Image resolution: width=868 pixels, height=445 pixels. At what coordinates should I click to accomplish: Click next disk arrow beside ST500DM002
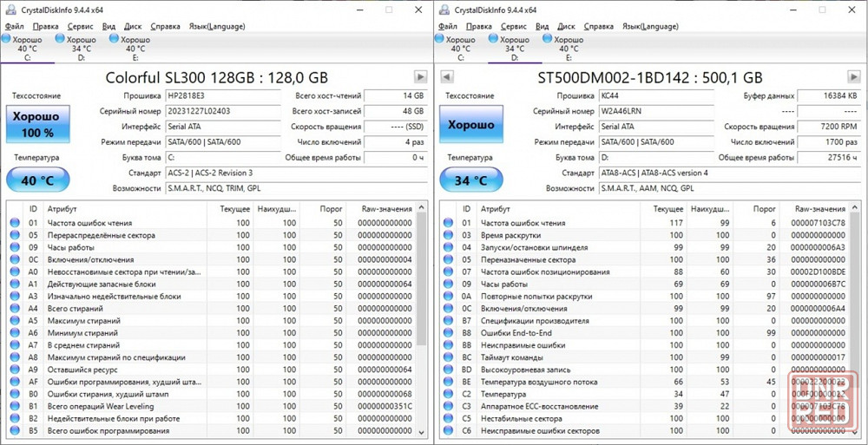click(x=854, y=77)
